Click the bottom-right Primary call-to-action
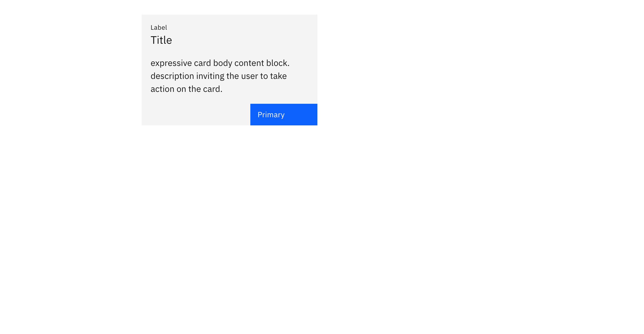This screenshot has height=334, width=644. (x=283, y=114)
